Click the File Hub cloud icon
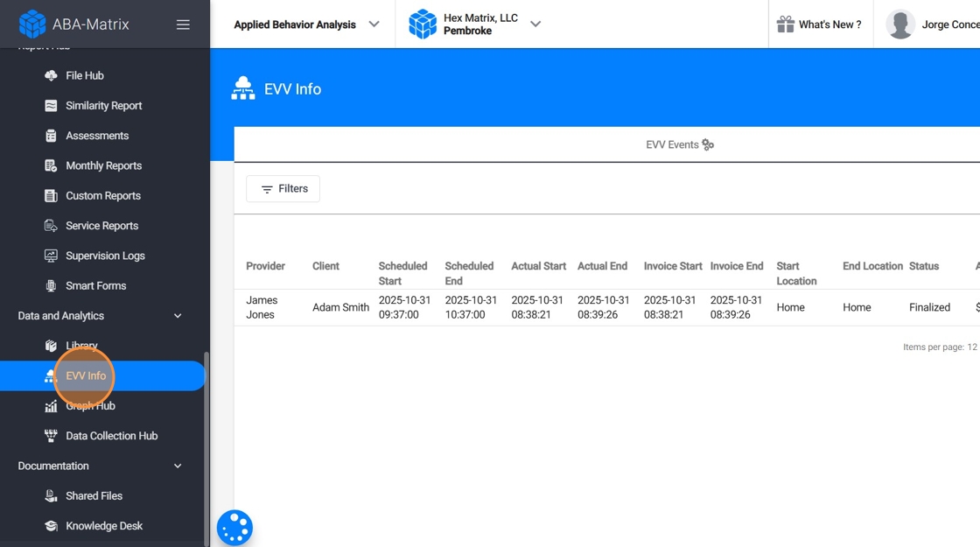 tap(51, 76)
